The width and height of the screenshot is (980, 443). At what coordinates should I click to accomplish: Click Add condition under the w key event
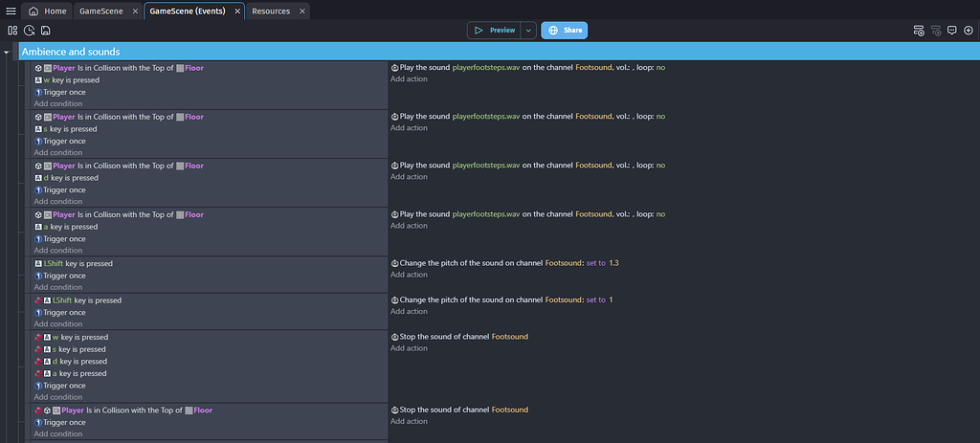click(58, 103)
